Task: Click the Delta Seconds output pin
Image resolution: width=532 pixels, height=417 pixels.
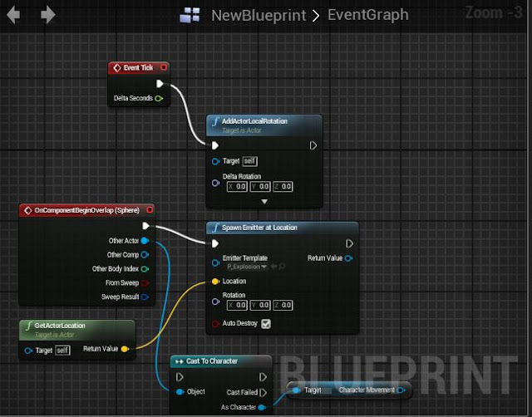Action: point(159,98)
